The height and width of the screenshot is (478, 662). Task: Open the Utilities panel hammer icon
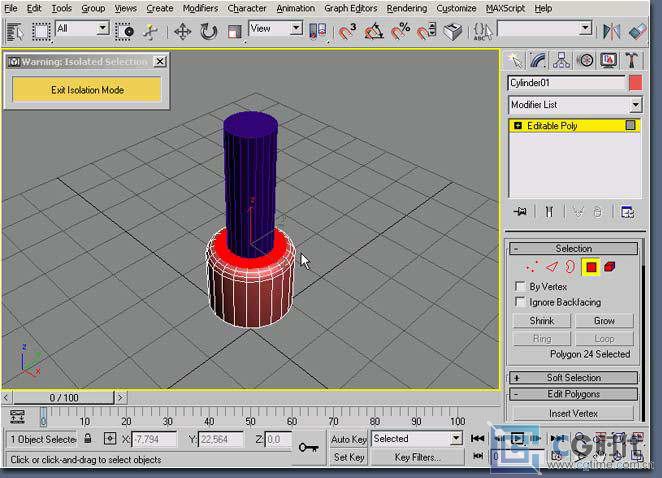(632, 61)
